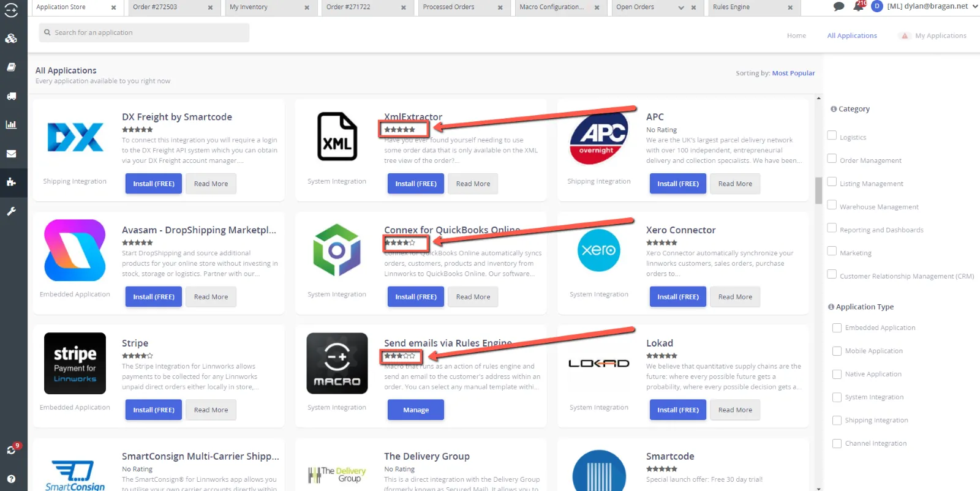Click the APC Overnight logo
The image size is (980, 491).
[x=599, y=138]
